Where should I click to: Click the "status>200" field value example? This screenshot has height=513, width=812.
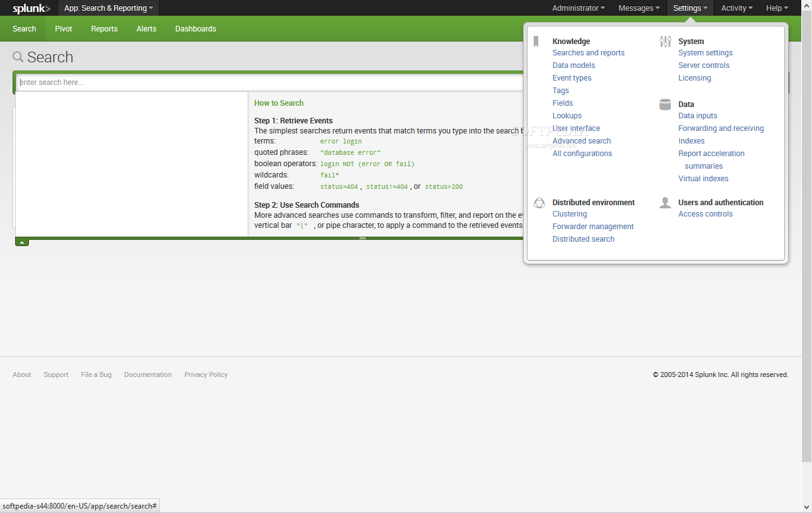tap(444, 187)
